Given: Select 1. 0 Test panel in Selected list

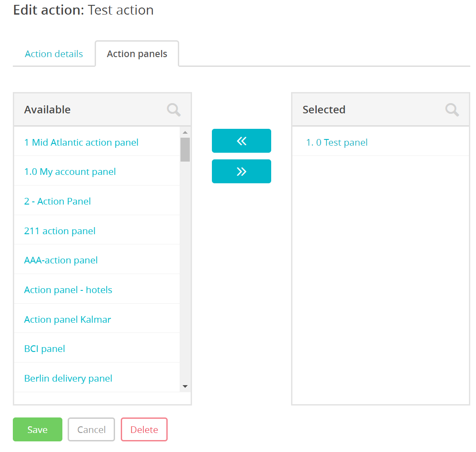Looking at the screenshot, I should pyautogui.click(x=337, y=143).
